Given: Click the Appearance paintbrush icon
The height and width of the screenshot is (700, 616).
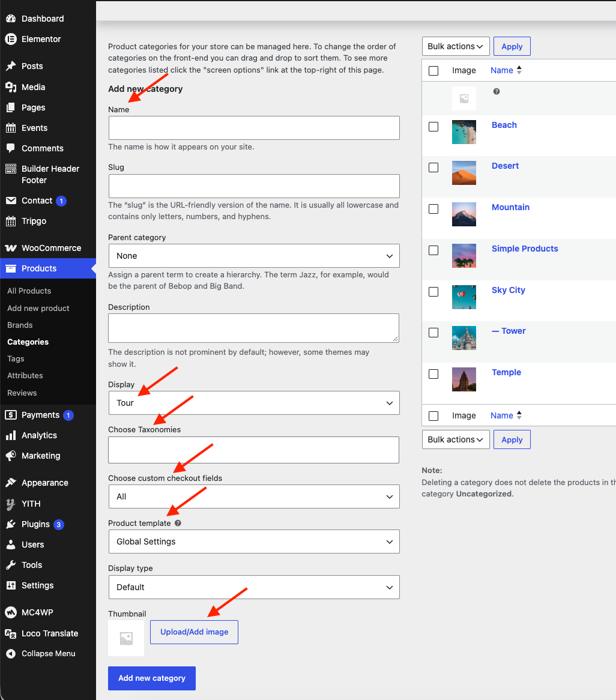Looking at the screenshot, I should [11, 483].
